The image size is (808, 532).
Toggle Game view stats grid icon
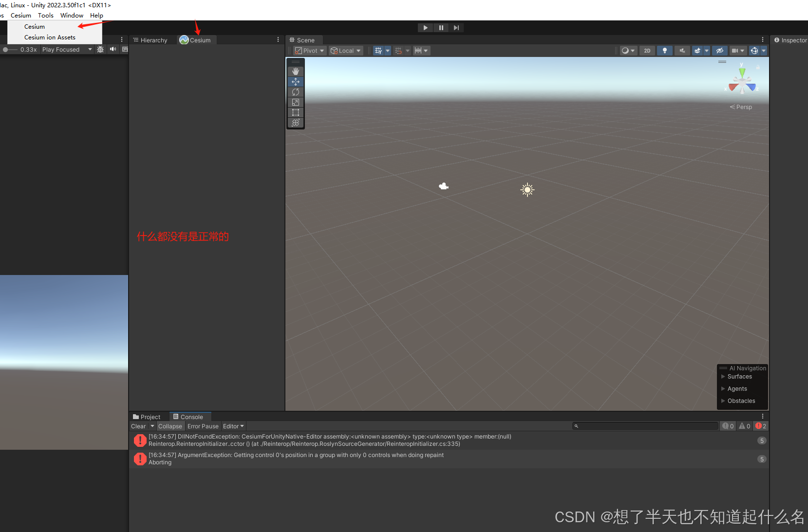125,49
